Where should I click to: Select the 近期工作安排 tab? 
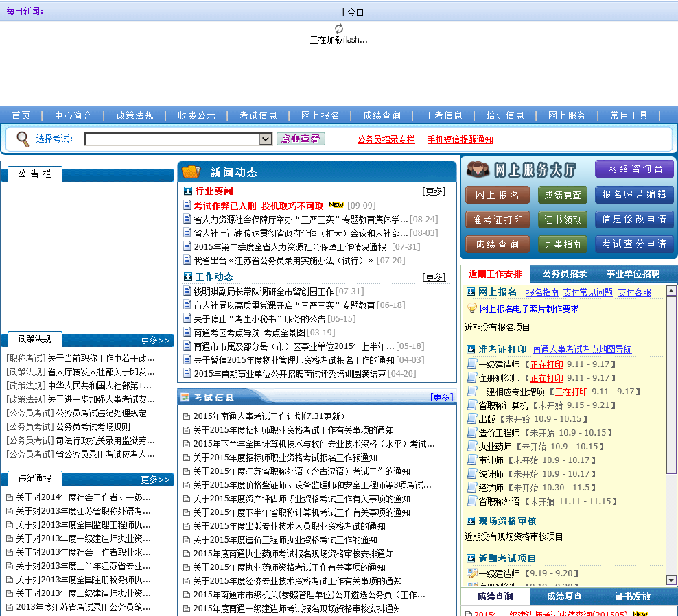pyautogui.click(x=495, y=274)
